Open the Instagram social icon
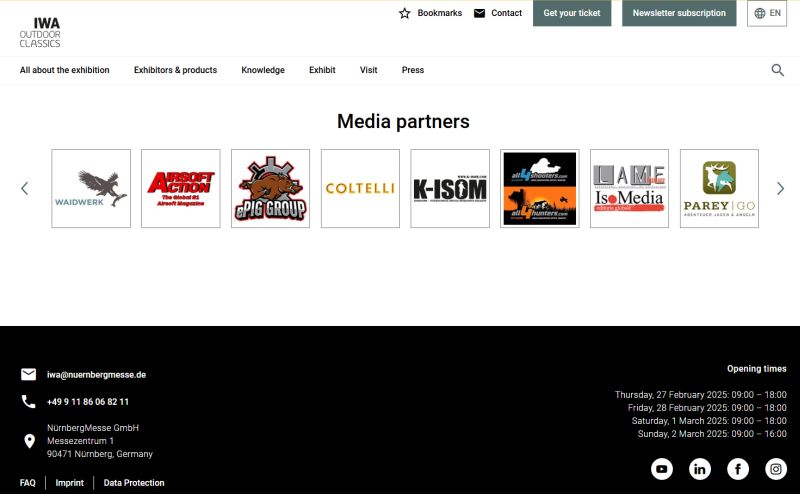The image size is (800, 494). [x=776, y=469]
